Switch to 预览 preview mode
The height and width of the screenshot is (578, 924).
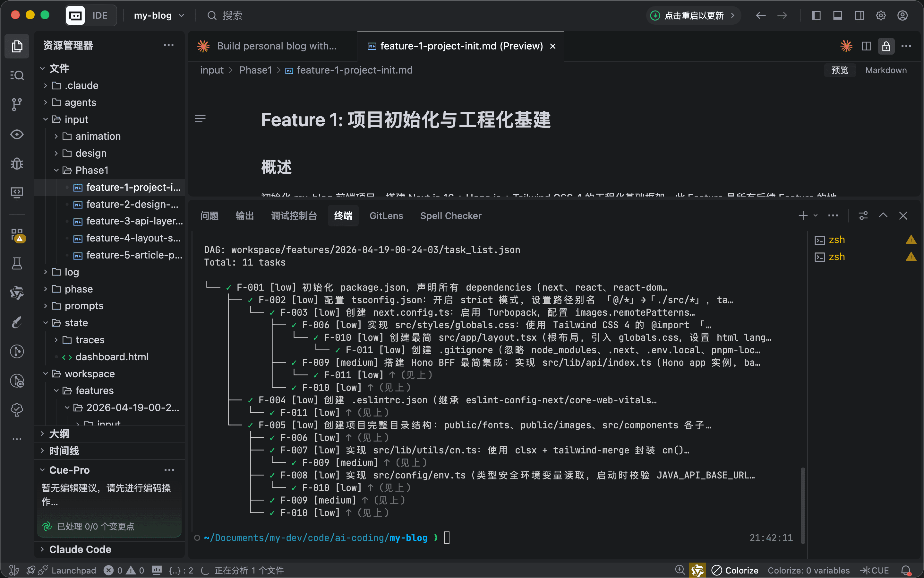840,70
